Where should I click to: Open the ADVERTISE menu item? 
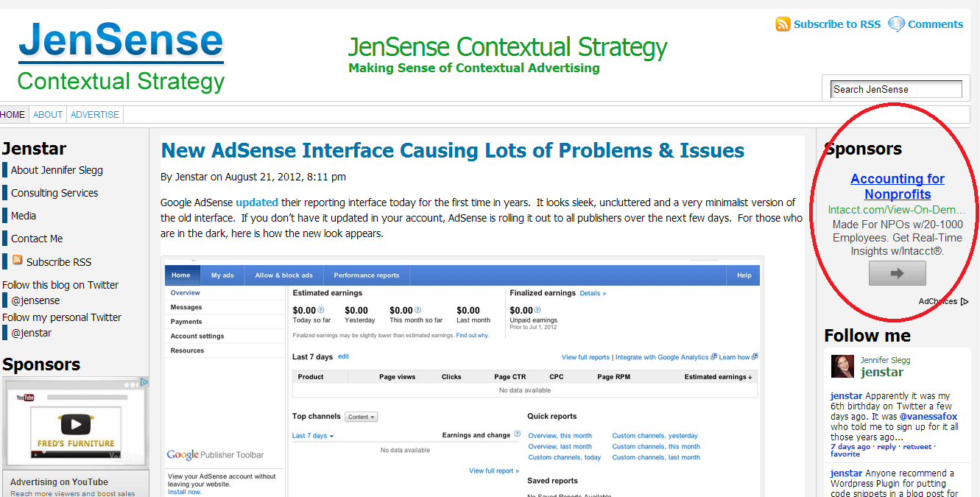95,115
